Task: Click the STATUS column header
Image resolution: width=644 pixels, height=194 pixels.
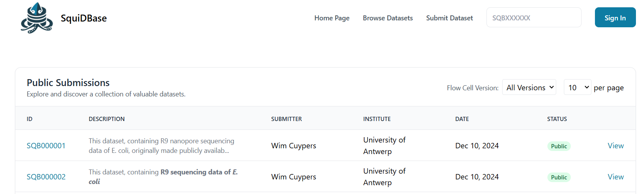Action: pyautogui.click(x=557, y=119)
